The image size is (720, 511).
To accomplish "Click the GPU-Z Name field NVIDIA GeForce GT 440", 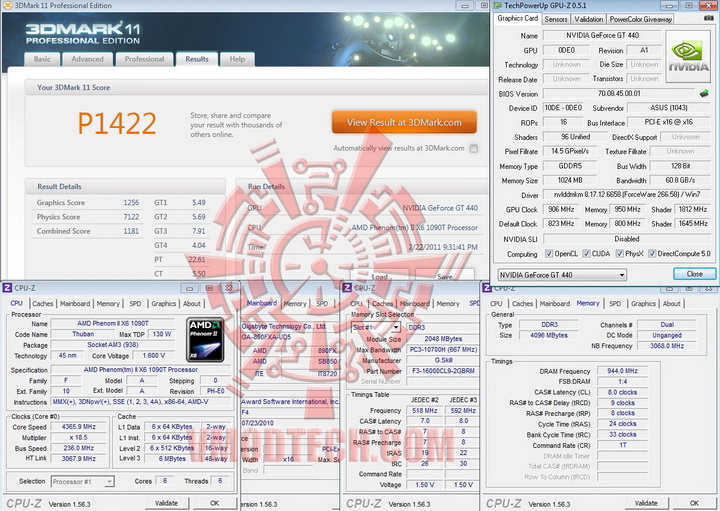I will pos(602,35).
